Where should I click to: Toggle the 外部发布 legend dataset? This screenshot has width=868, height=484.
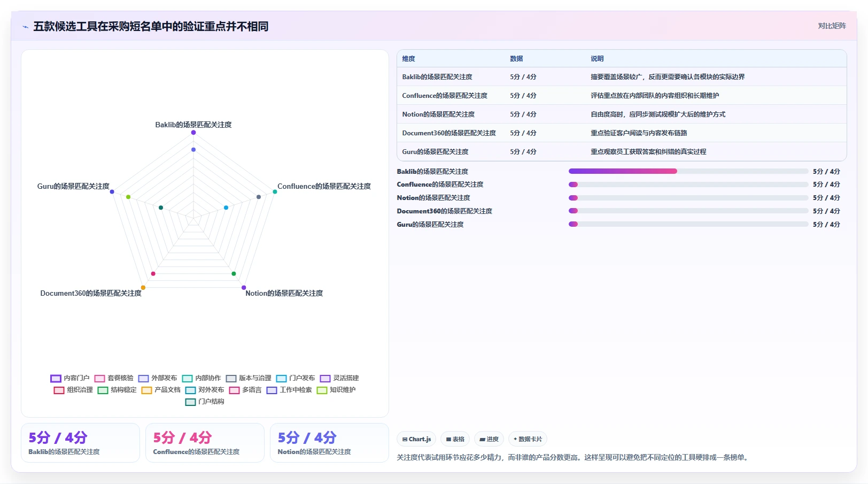pos(158,378)
